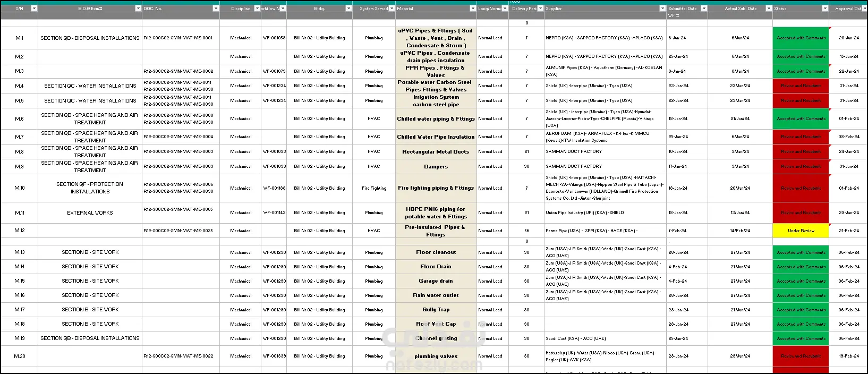
Task: Select document cell 'R12-S00C02-SMN-MAT-ME-0035'
Action: [x=181, y=231]
